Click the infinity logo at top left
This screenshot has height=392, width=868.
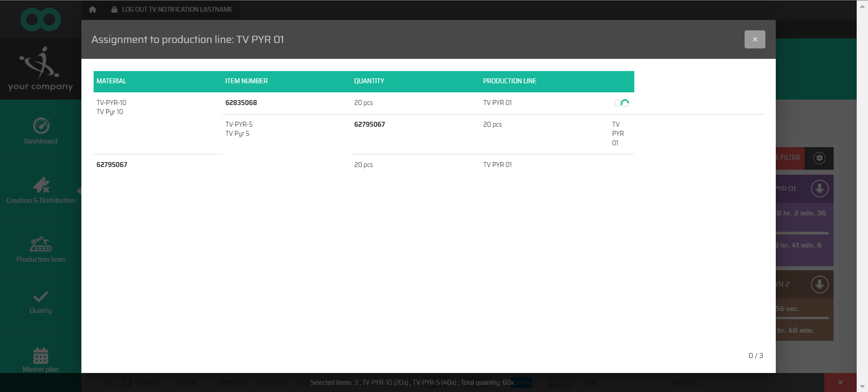pyautogui.click(x=41, y=19)
